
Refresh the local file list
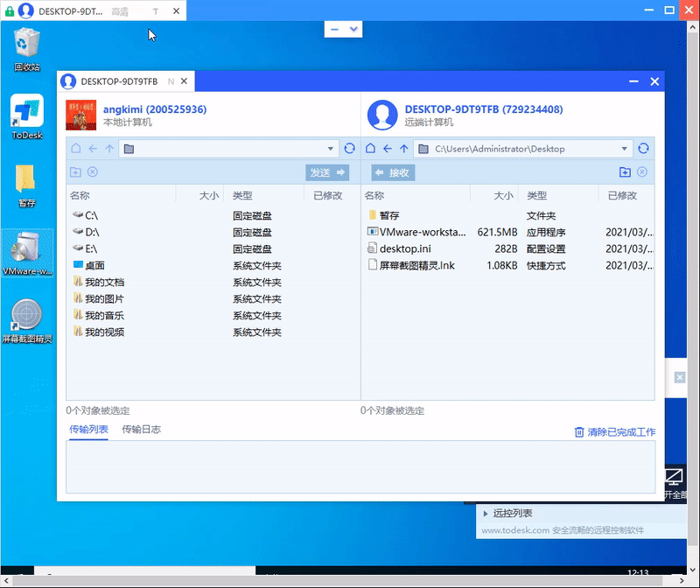tap(348, 148)
